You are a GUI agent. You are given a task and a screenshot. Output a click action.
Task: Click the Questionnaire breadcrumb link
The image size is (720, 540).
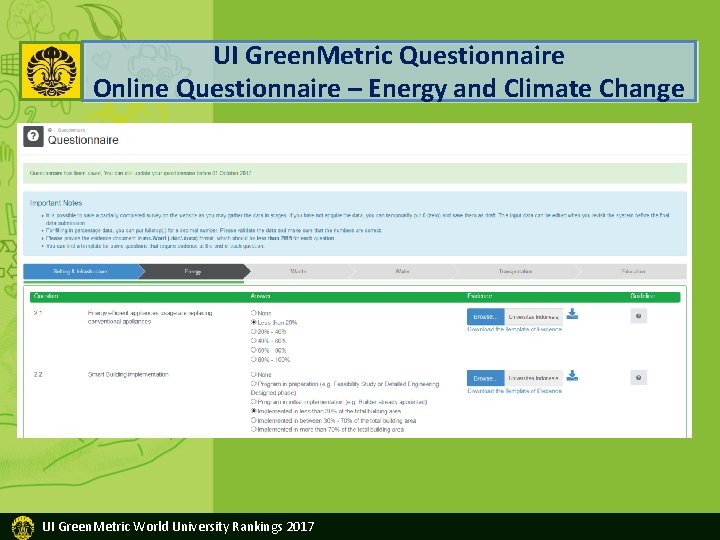tap(71, 130)
